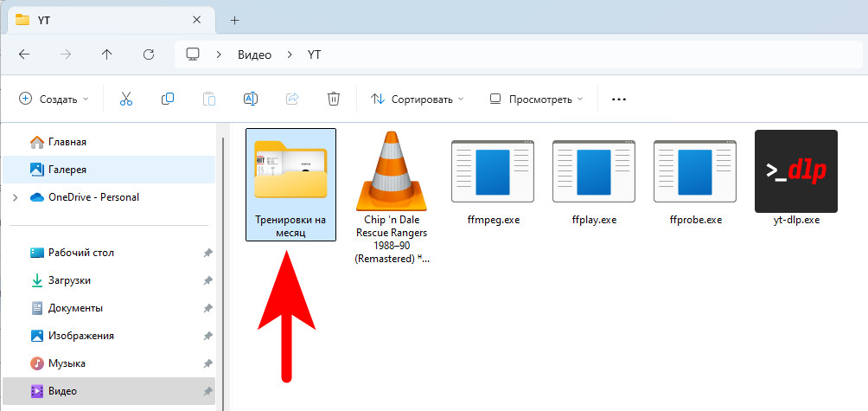This screenshot has height=411, width=868.
Task: Click the Refresh arrow icon
Action: point(149,55)
